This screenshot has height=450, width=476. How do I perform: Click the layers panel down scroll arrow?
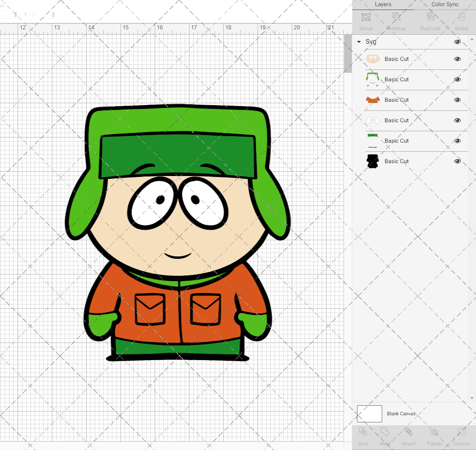471,398
